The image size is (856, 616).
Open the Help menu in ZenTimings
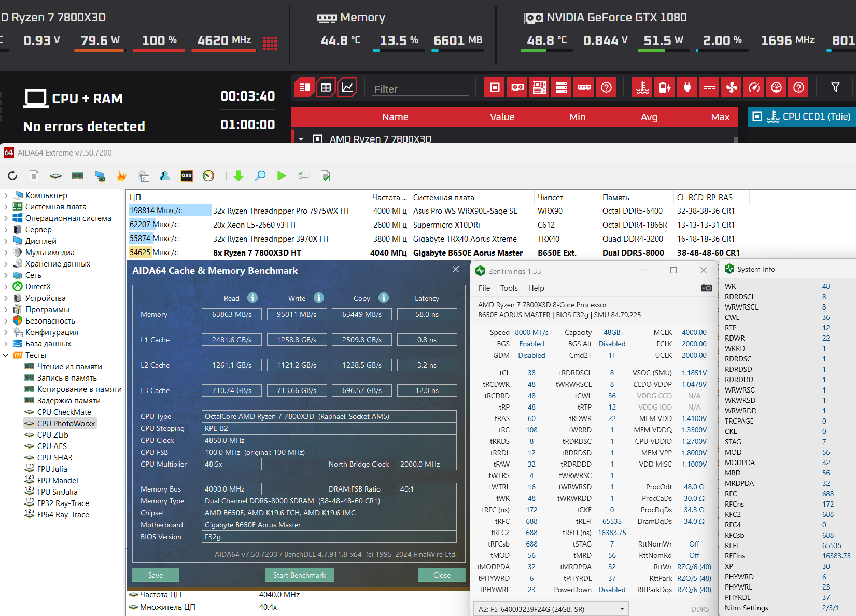[536, 288]
